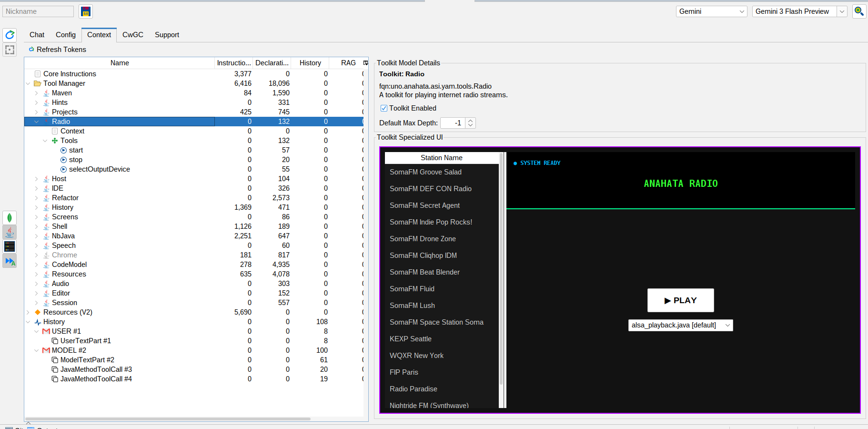The width and height of the screenshot is (868, 429).
Task: Click the blue circular reload icon in sidebar
Action: pyautogui.click(x=10, y=35)
